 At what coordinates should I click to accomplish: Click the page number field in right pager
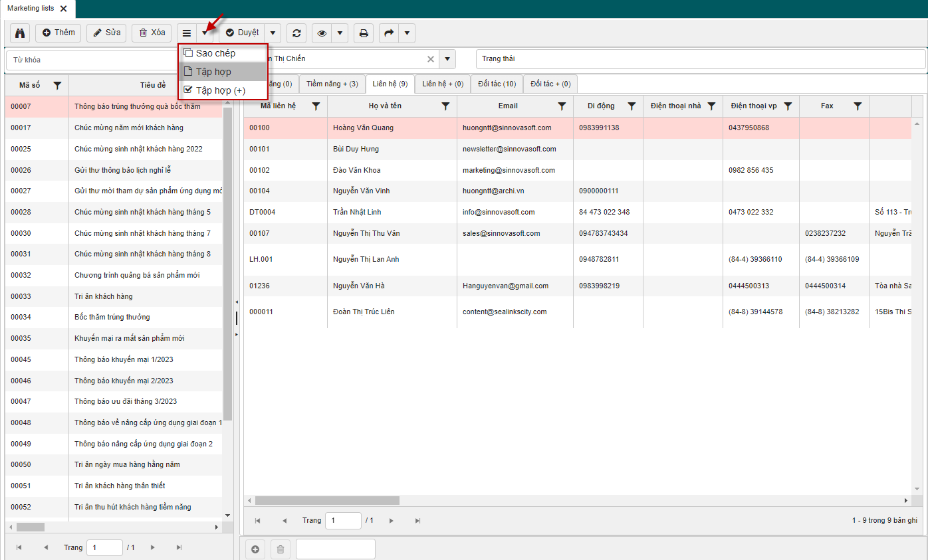(x=343, y=521)
